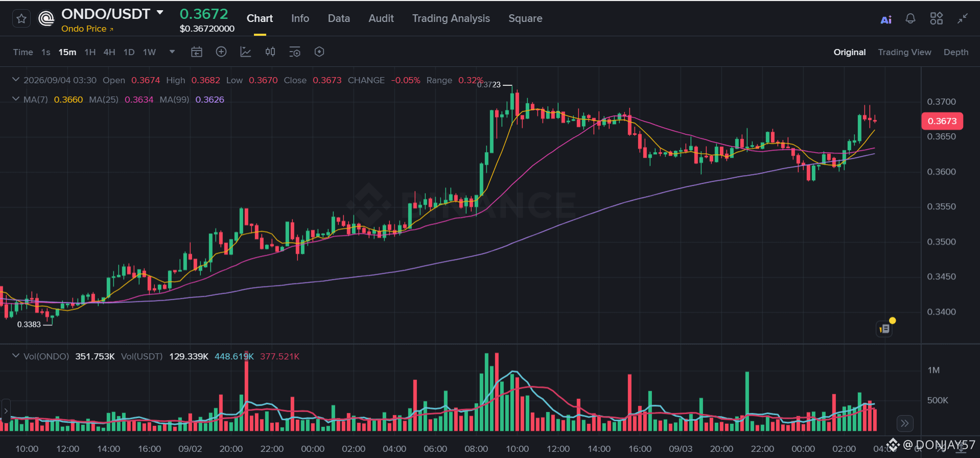This screenshot has width=980, height=458.
Task: Jump to latest candles double-arrow button
Action: [905, 423]
